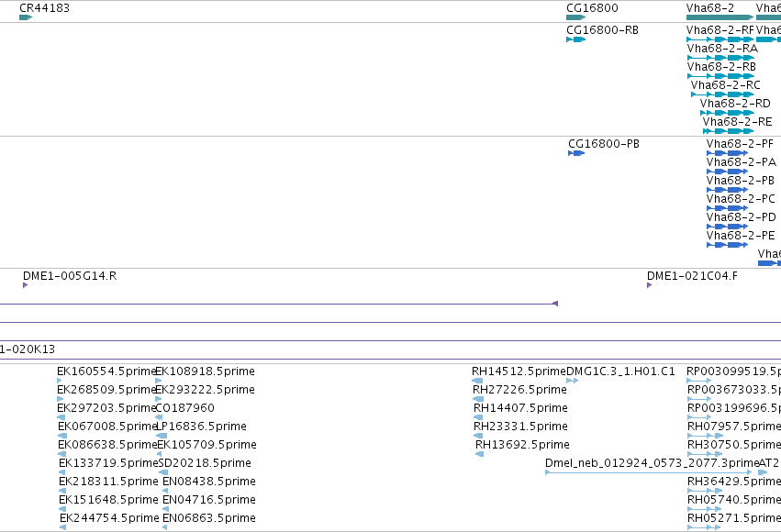
Task: Select the Vha68-2-PF protein glyph
Action: (727, 153)
